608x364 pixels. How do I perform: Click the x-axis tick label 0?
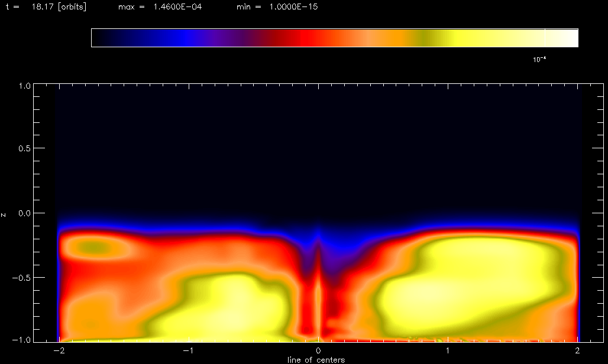319,351
